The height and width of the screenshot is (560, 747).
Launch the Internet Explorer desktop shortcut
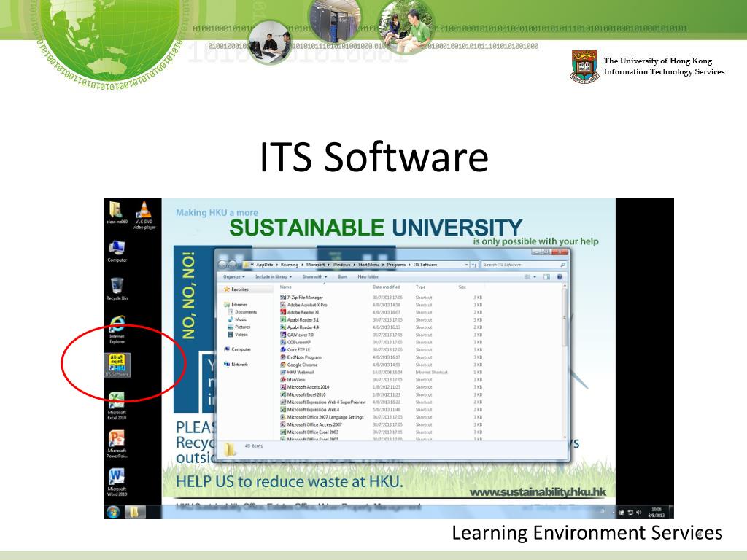click(117, 330)
